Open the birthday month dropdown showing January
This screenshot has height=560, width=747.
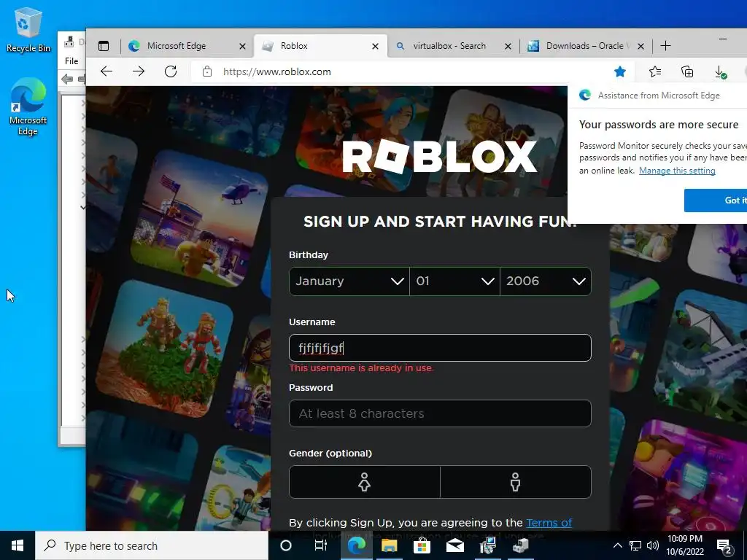coord(349,281)
